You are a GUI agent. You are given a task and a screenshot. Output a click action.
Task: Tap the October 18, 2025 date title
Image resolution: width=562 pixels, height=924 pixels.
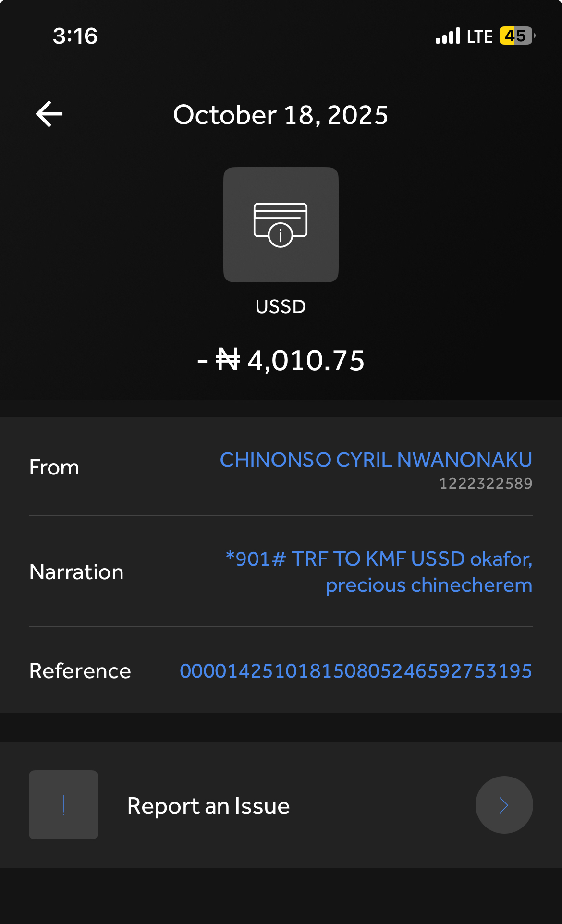click(281, 115)
